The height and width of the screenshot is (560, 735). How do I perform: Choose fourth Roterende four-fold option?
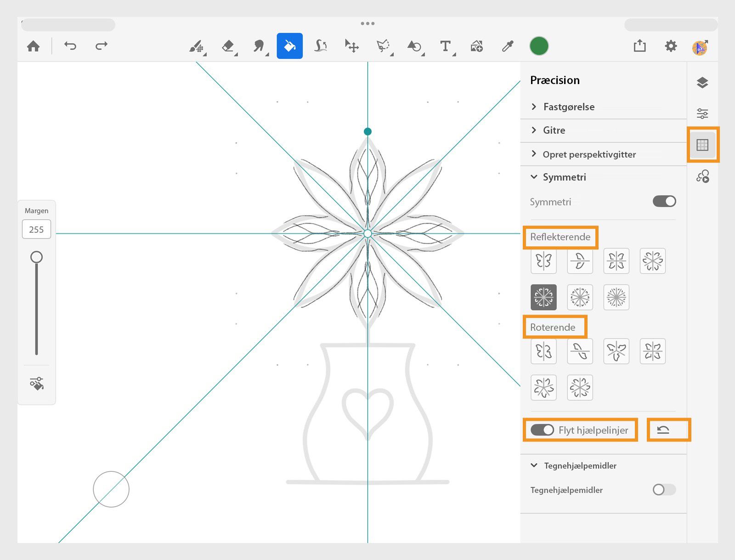point(652,351)
